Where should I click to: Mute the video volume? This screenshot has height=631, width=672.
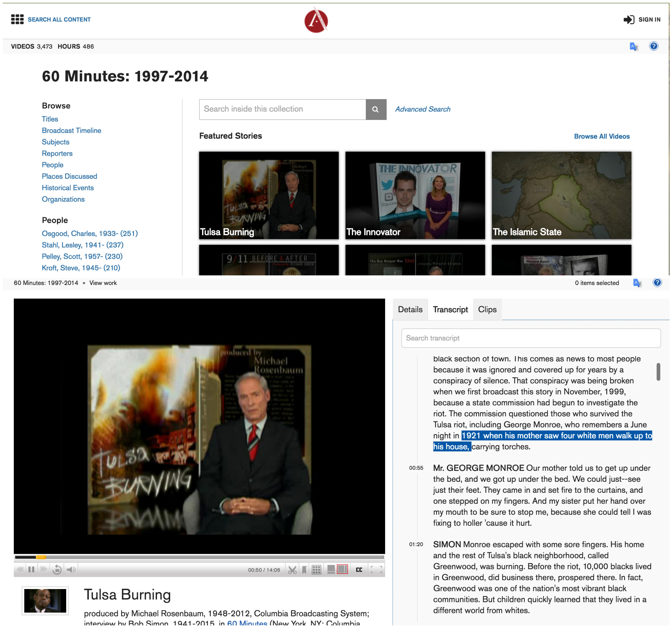pos(71,570)
